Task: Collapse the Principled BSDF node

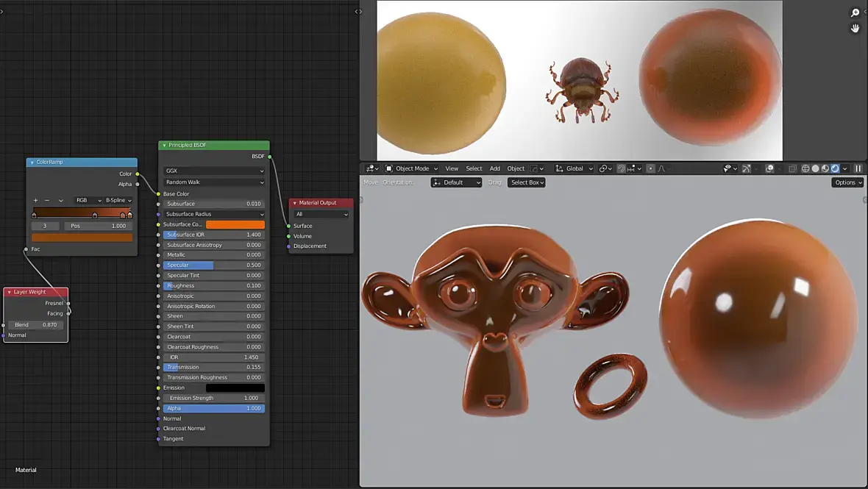Action: click(x=165, y=146)
